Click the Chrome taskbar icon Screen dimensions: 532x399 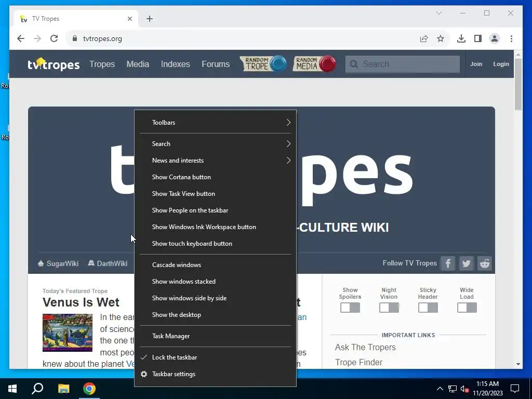click(x=89, y=389)
